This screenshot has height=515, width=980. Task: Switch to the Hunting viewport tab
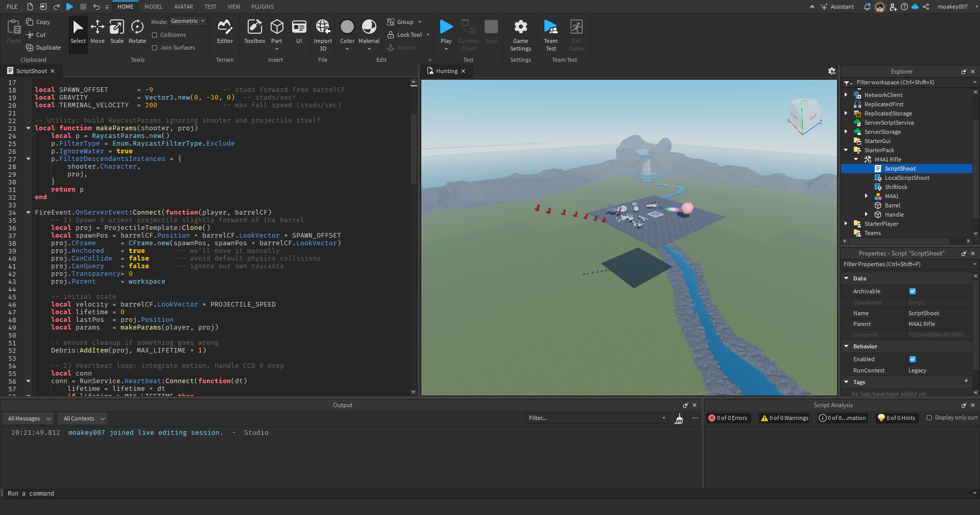[446, 71]
